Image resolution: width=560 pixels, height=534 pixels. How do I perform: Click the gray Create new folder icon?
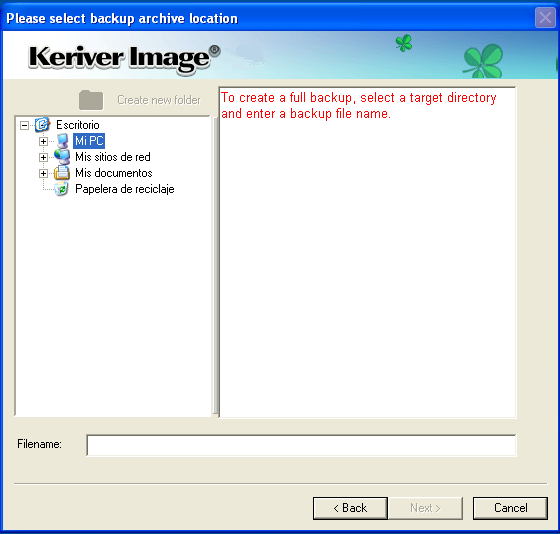coord(91,100)
